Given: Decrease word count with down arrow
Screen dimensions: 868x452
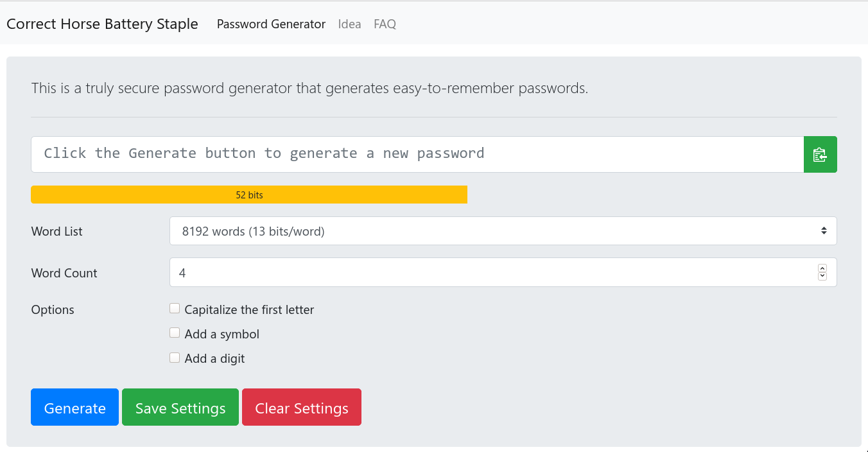Looking at the screenshot, I should coord(822,277).
